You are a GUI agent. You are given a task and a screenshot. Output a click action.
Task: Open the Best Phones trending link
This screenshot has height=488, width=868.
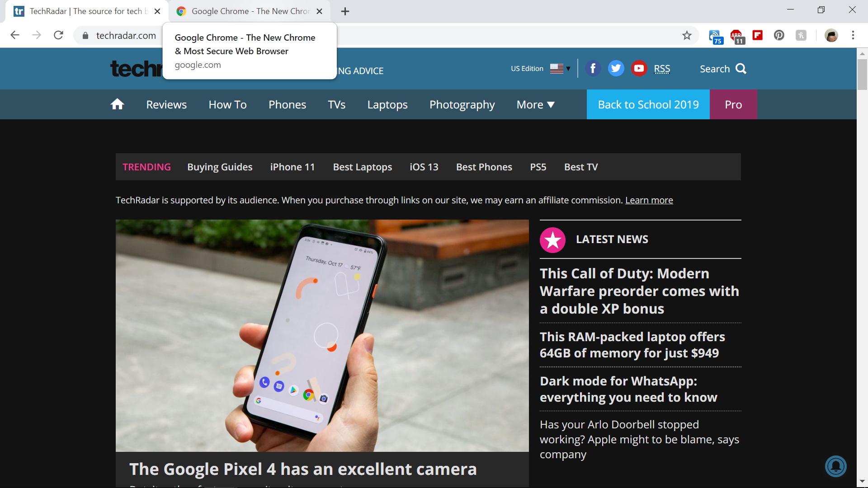[x=484, y=167]
